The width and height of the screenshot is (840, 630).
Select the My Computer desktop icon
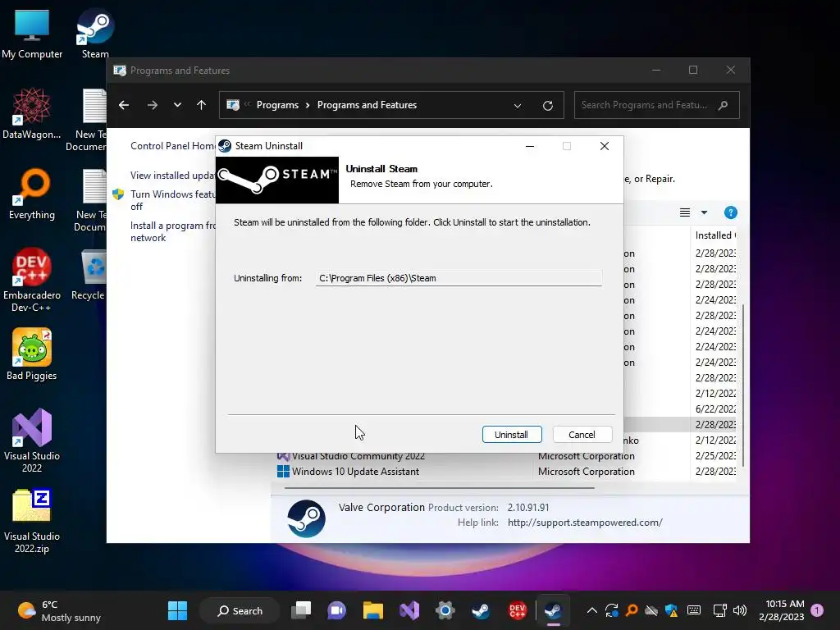coord(32,33)
